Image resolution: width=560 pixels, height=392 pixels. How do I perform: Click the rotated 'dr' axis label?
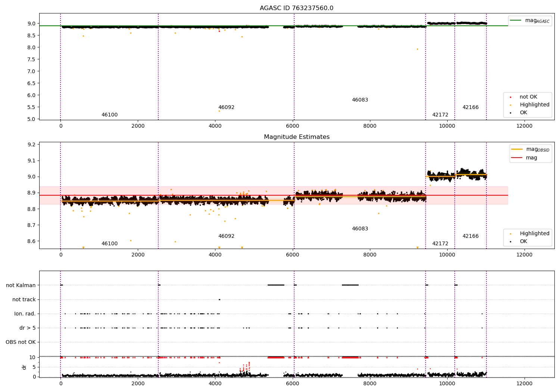click(24, 367)
